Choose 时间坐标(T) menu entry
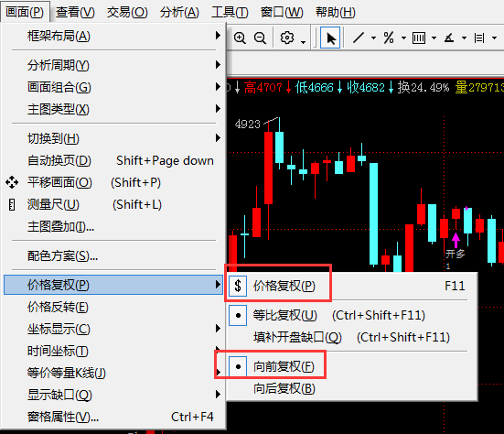The width and height of the screenshot is (504, 434). click(113, 351)
